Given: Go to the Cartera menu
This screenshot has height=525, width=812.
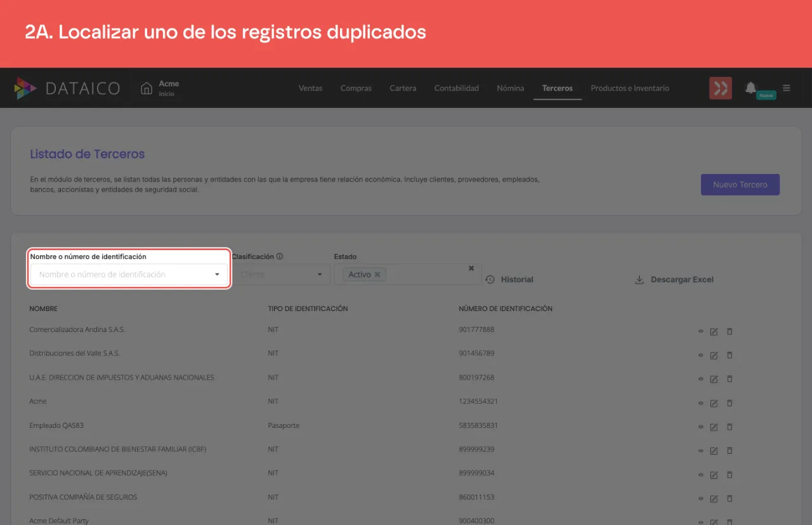Looking at the screenshot, I should (403, 88).
